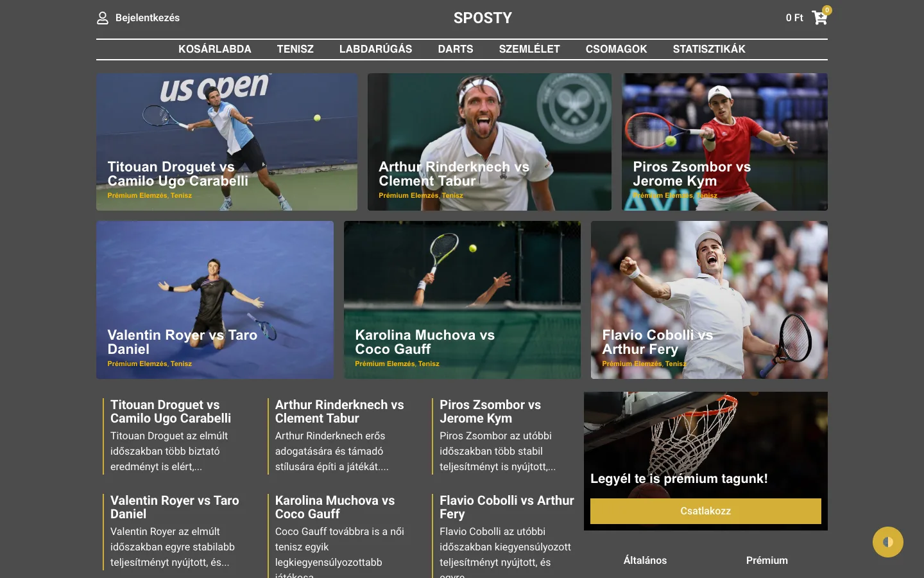Open the Cobolli vs Arthur Fery image card
Screen dimensions: 924x578
click(709, 300)
